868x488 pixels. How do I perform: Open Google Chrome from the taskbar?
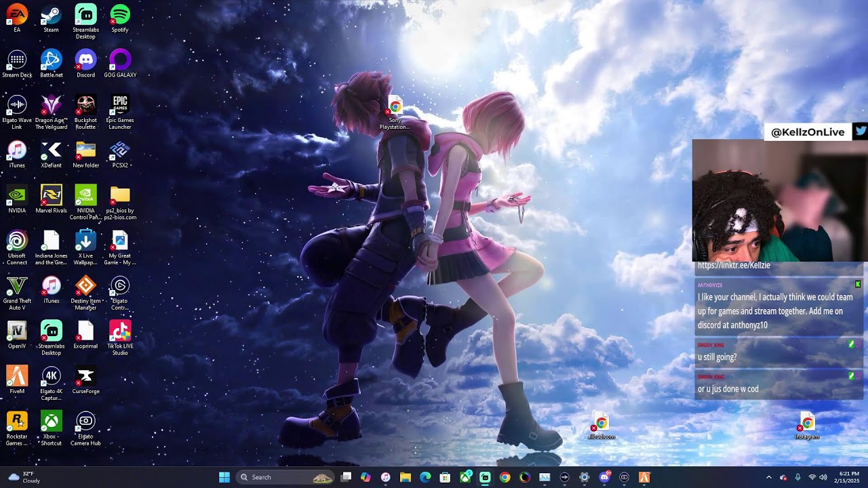click(505, 477)
